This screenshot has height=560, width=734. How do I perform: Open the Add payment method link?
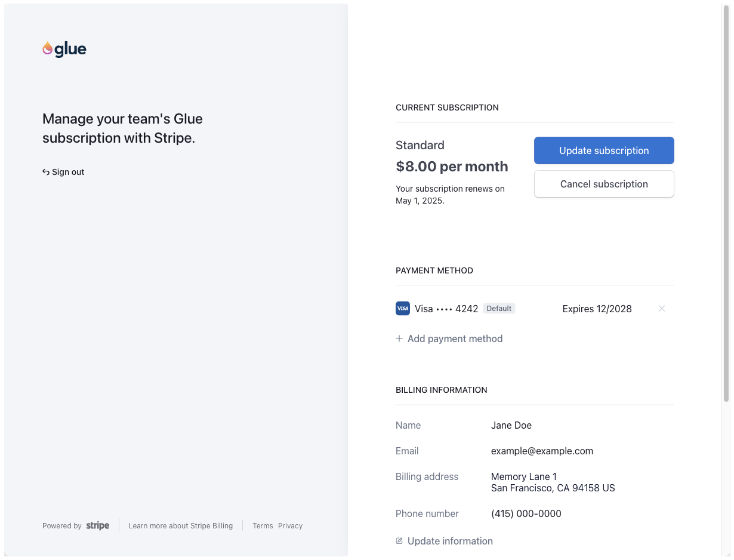pyautogui.click(x=455, y=339)
